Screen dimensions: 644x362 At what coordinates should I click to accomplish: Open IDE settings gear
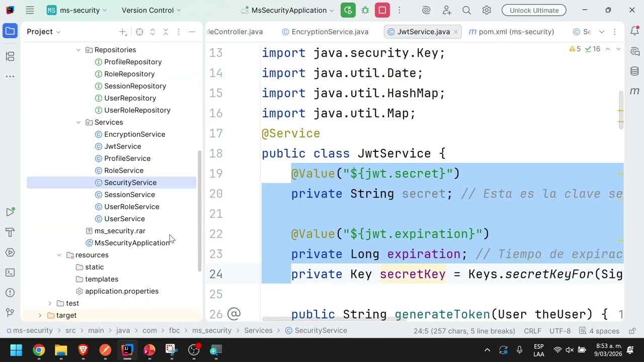click(x=487, y=10)
